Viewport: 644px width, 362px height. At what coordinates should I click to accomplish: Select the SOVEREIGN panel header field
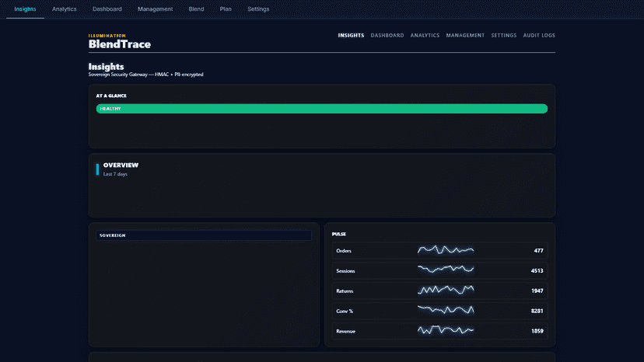204,235
